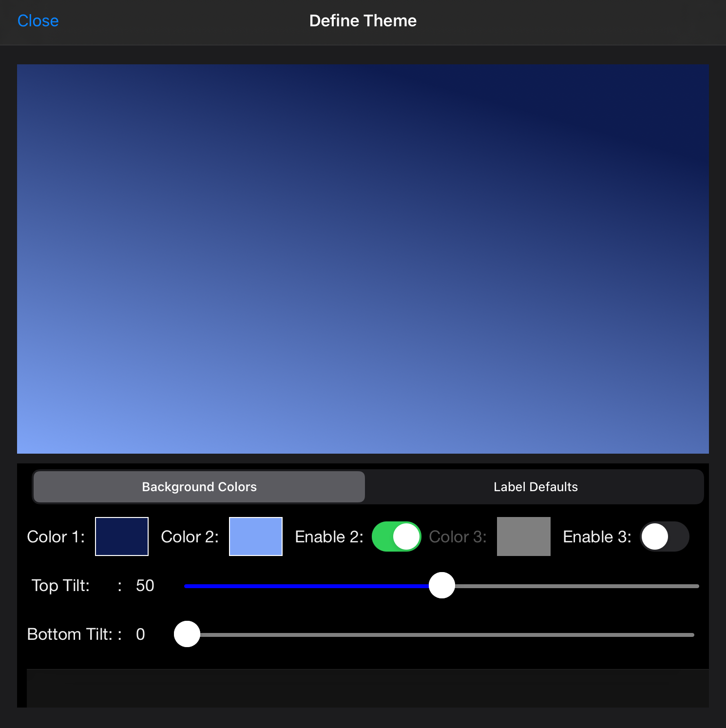Turn on the Enable 3 switch
726x728 pixels.
pos(665,536)
